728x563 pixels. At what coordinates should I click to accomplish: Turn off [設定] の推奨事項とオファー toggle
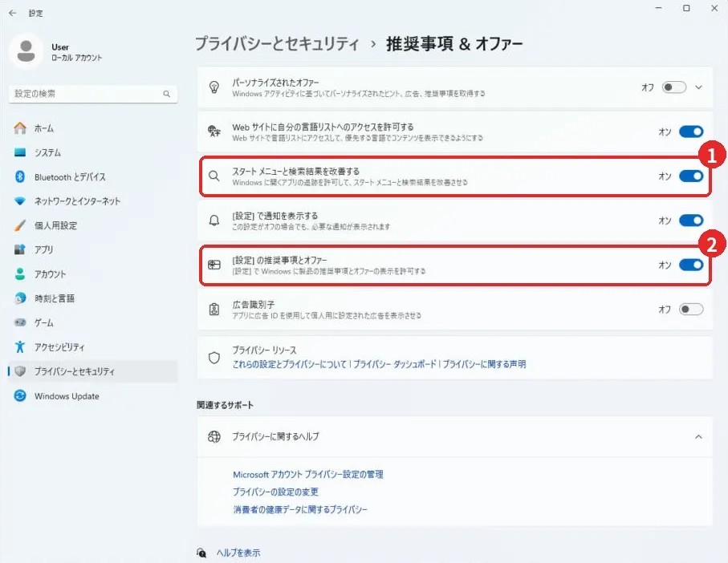point(691,265)
